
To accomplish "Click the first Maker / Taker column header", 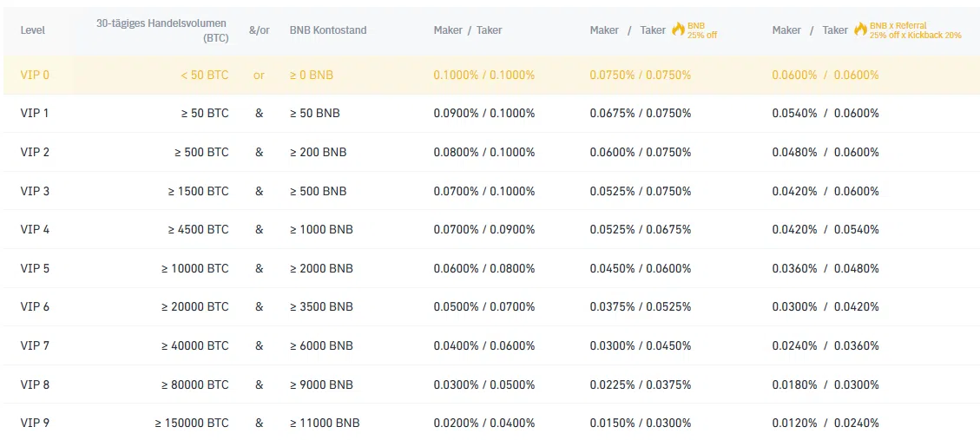I will [x=468, y=30].
